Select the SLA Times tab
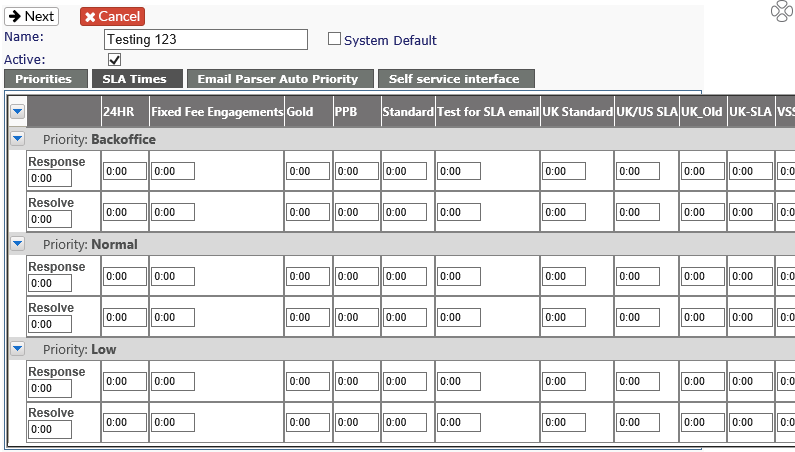 pyautogui.click(x=137, y=79)
